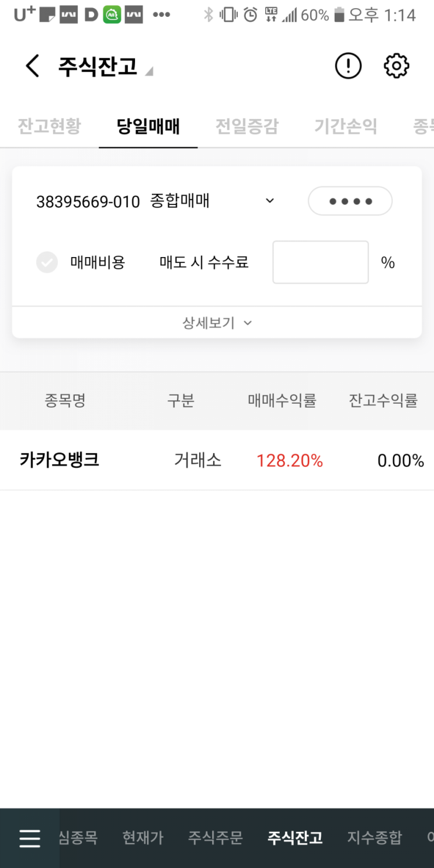Open the 종합매매 account dropdown
Screen dimensions: 434x868
pyautogui.click(x=269, y=201)
